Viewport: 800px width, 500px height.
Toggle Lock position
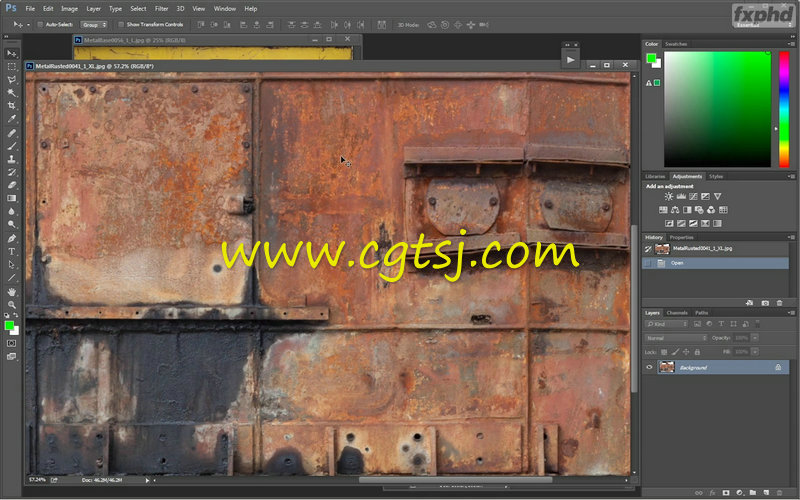[x=686, y=352]
